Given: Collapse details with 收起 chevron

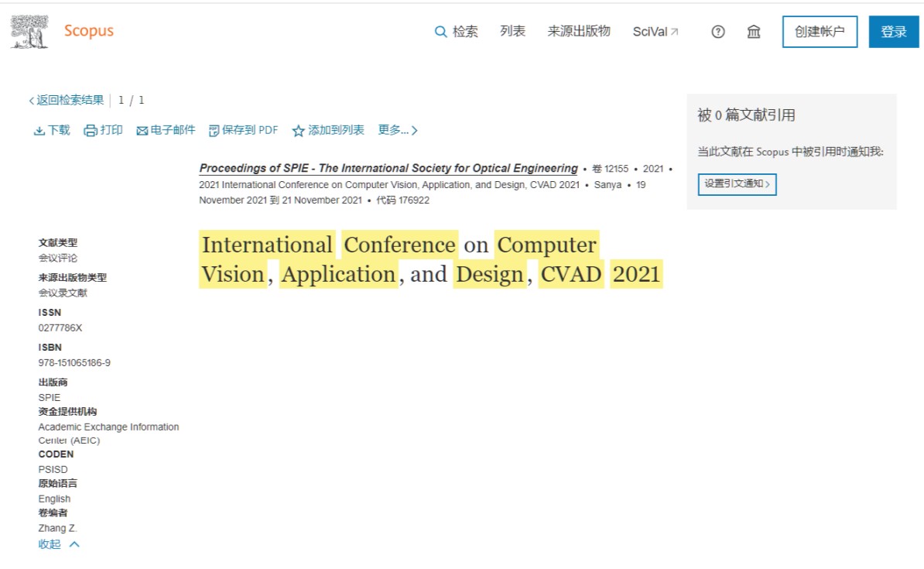Looking at the screenshot, I should point(74,544).
